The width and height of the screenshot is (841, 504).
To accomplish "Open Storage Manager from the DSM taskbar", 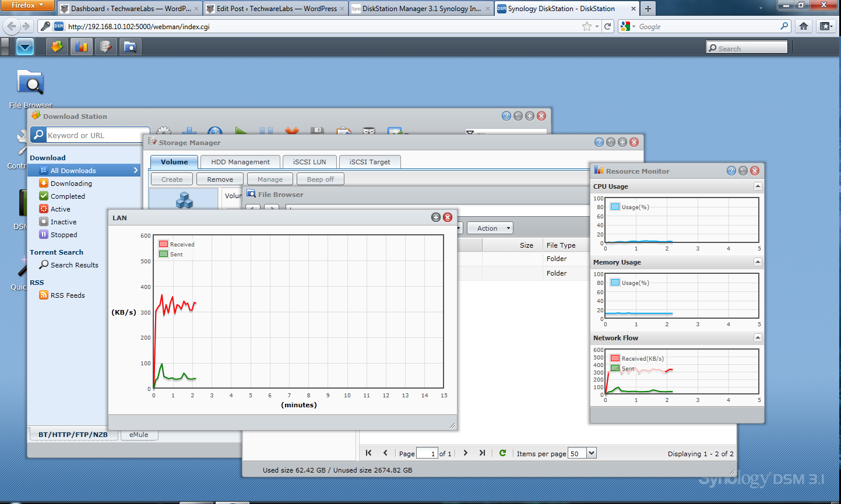I will pos(105,47).
